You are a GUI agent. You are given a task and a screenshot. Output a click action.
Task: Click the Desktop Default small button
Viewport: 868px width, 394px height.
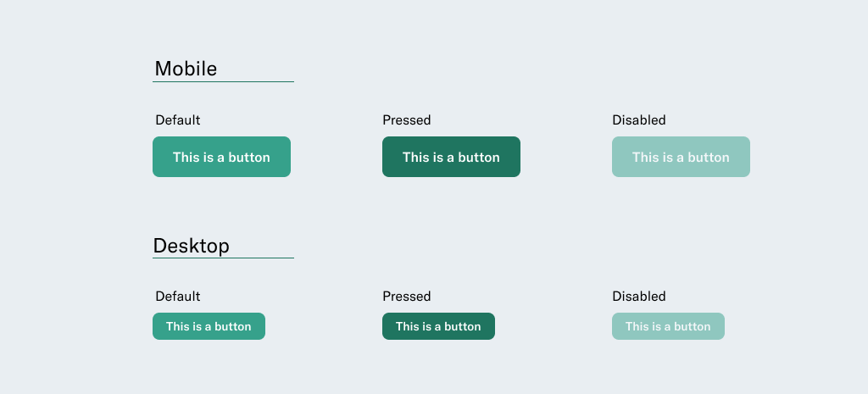(x=209, y=326)
